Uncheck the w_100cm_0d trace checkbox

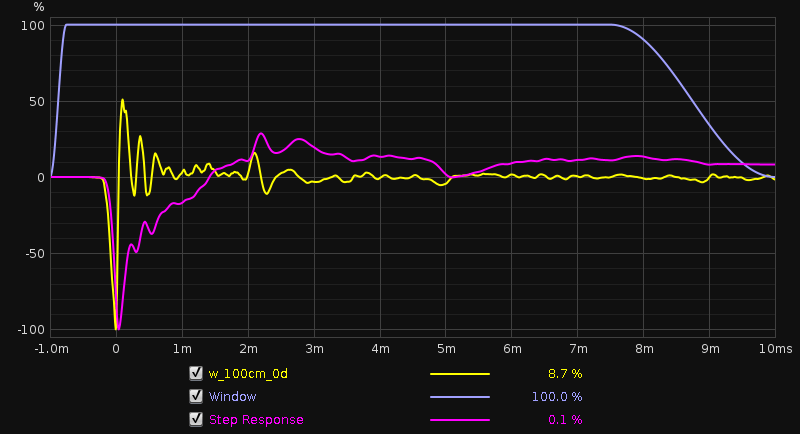(196, 373)
